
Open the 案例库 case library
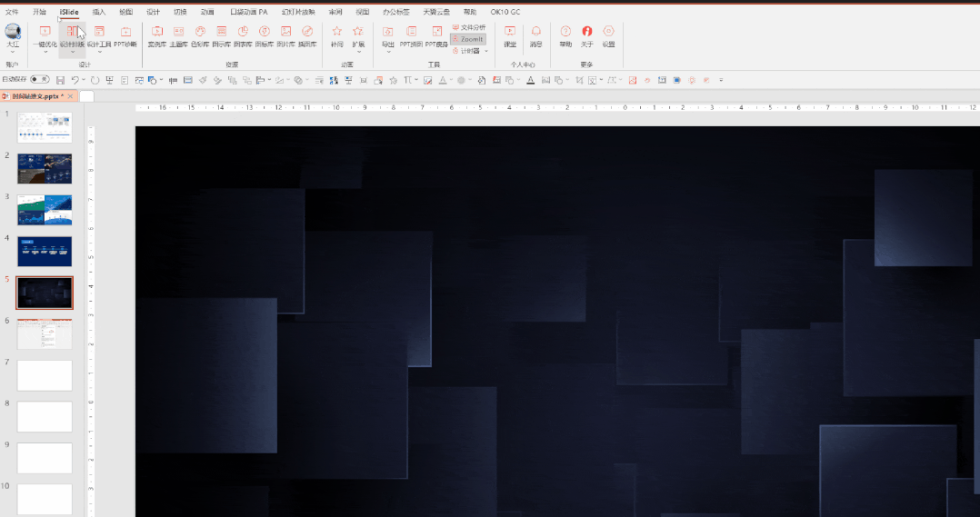tap(156, 35)
